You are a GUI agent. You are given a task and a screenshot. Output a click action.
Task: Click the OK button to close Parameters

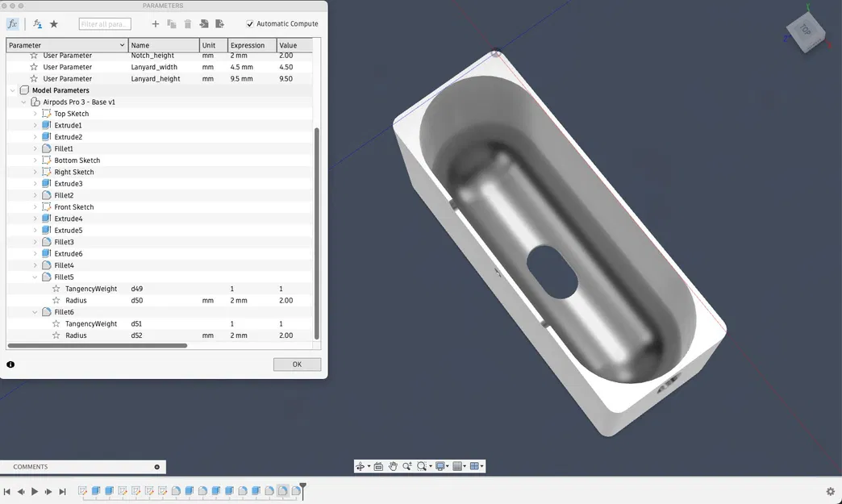296,364
